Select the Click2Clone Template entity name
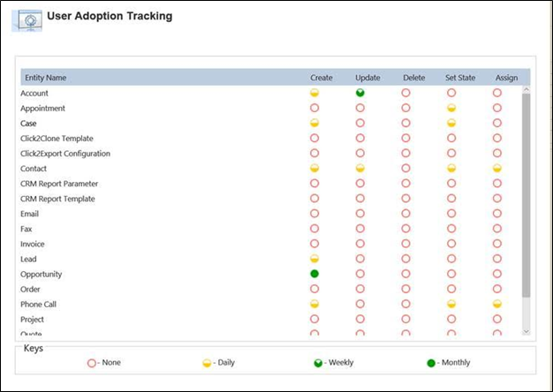553x392 pixels. coord(57,139)
